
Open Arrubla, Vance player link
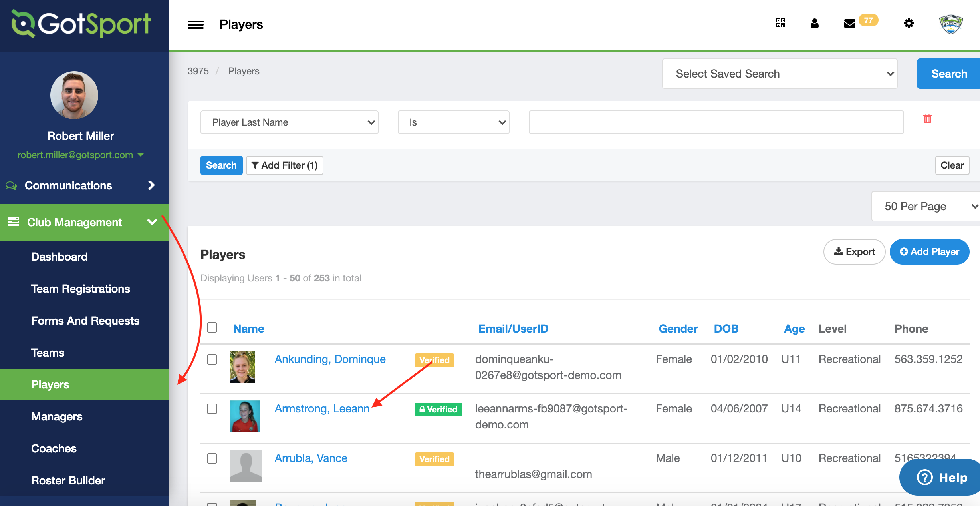[311, 458]
